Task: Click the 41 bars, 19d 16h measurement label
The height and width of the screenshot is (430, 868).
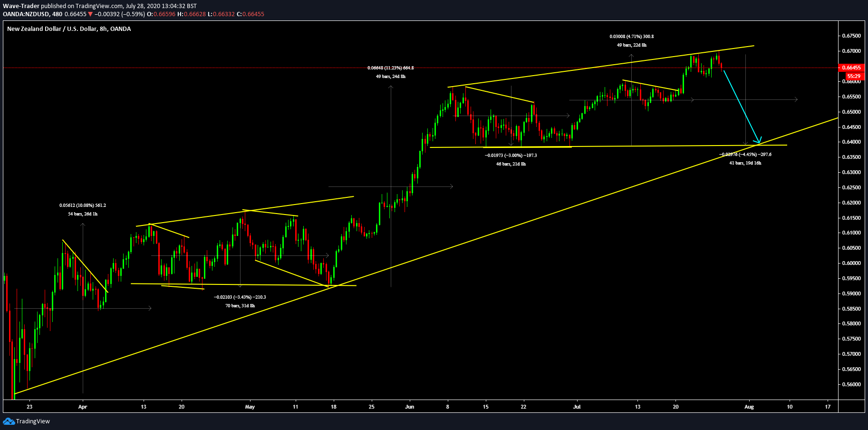Action: tap(745, 163)
